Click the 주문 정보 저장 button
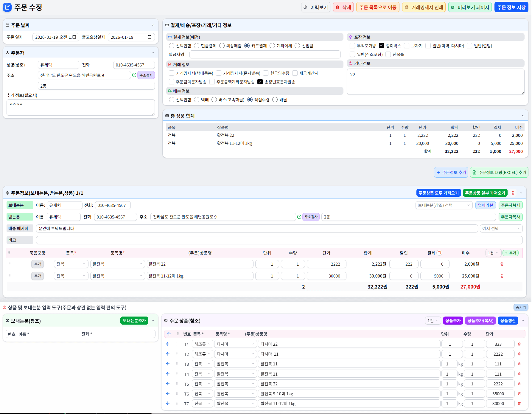Screen dimensions: 532x414 point(511,7)
